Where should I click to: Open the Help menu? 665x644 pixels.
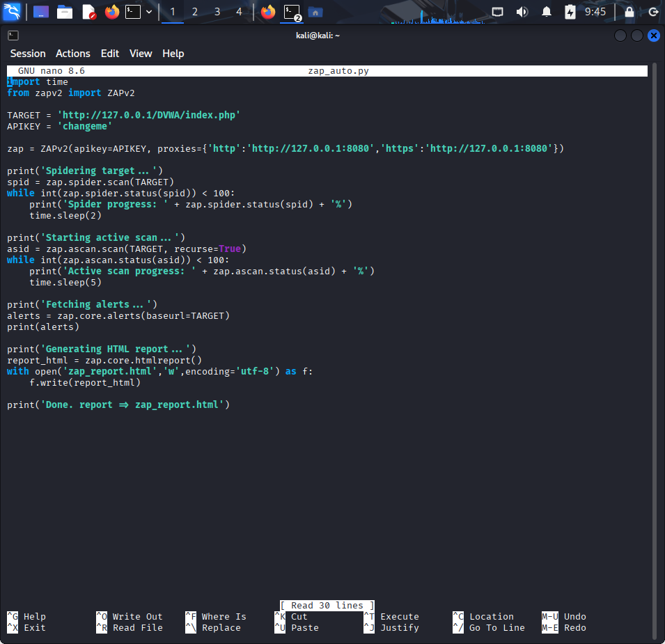pos(173,54)
